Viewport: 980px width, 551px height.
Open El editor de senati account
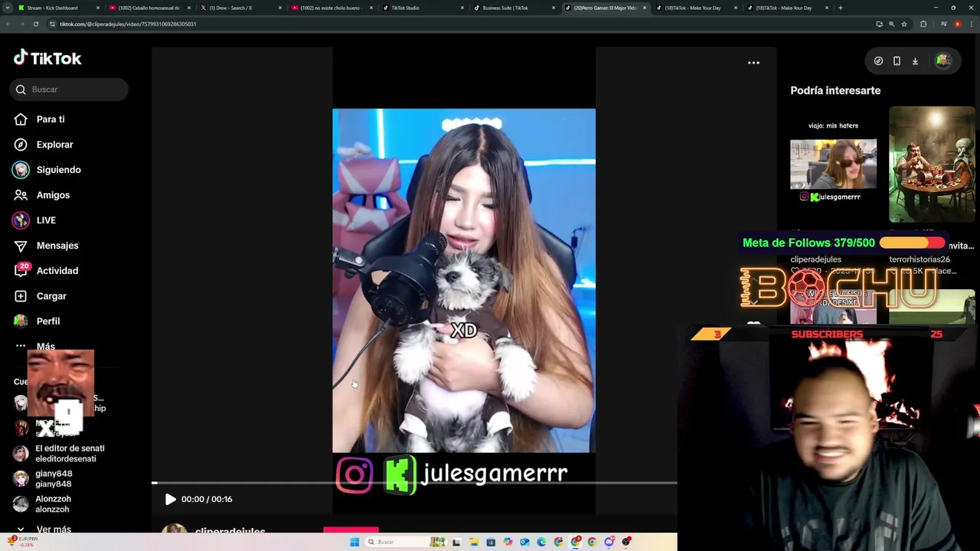tap(59, 454)
